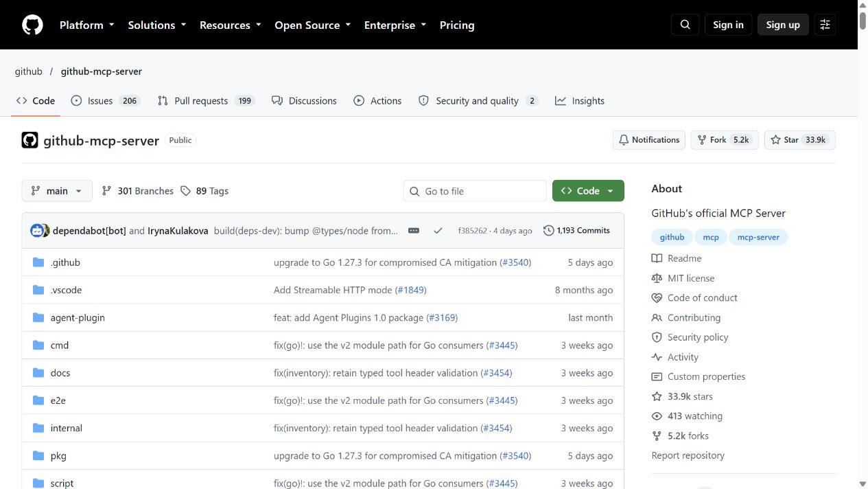Image resolution: width=868 pixels, height=489 pixels.
Task: Open the Pricing link
Action: (457, 25)
